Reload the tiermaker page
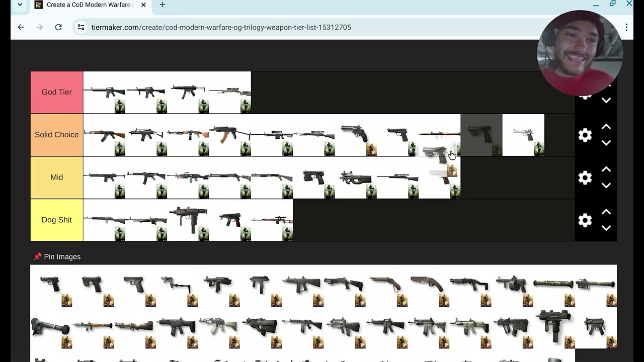This screenshot has width=644, height=362. (58, 27)
